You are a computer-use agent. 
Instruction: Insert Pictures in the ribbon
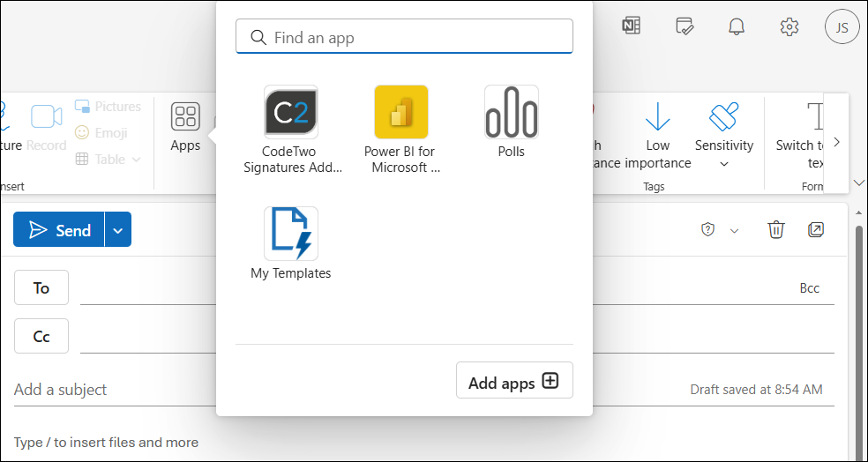pyautogui.click(x=108, y=106)
